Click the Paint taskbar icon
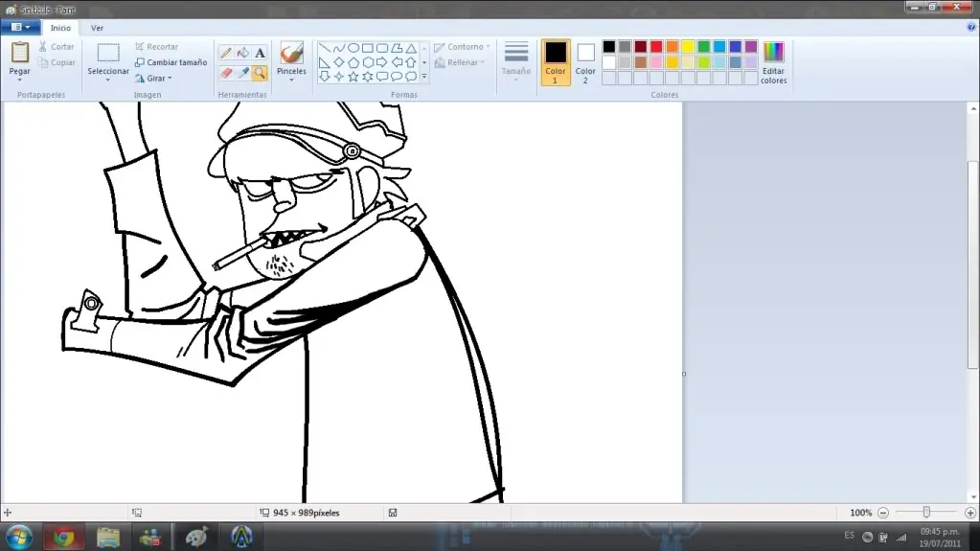Screen dimensions: 980x551 [x=196, y=538]
